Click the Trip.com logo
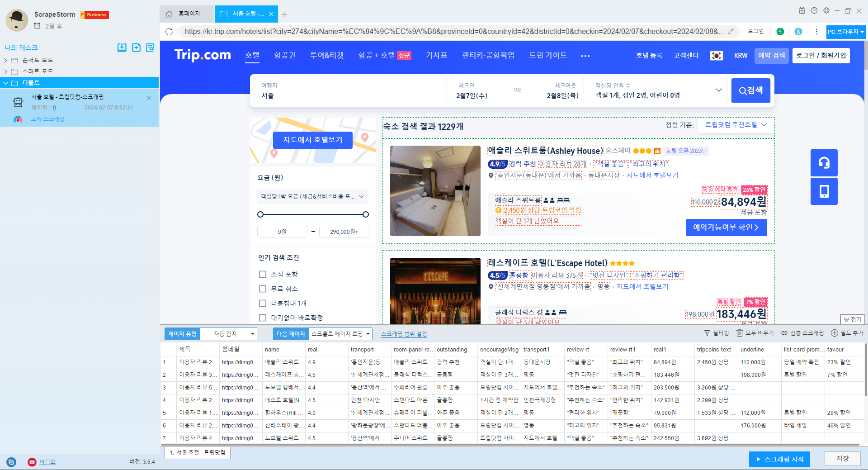The width and height of the screenshot is (868, 470). click(203, 55)
